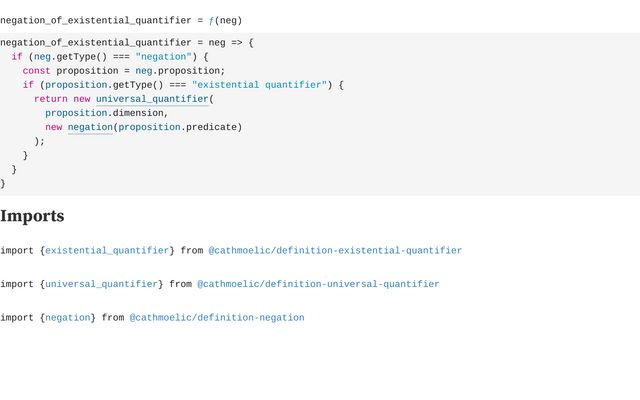
Task: Open universal_quantifier import name link
Action: click(x=101, y=284)
